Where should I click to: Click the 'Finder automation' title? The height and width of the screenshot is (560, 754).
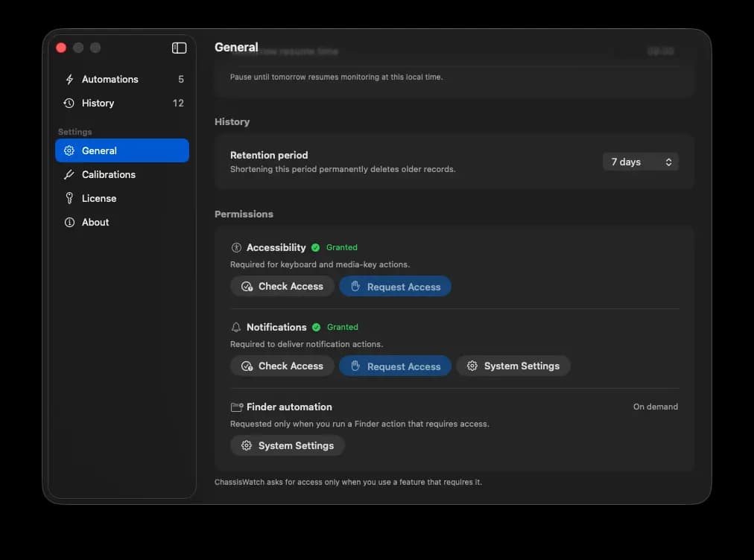pos(289,407)
